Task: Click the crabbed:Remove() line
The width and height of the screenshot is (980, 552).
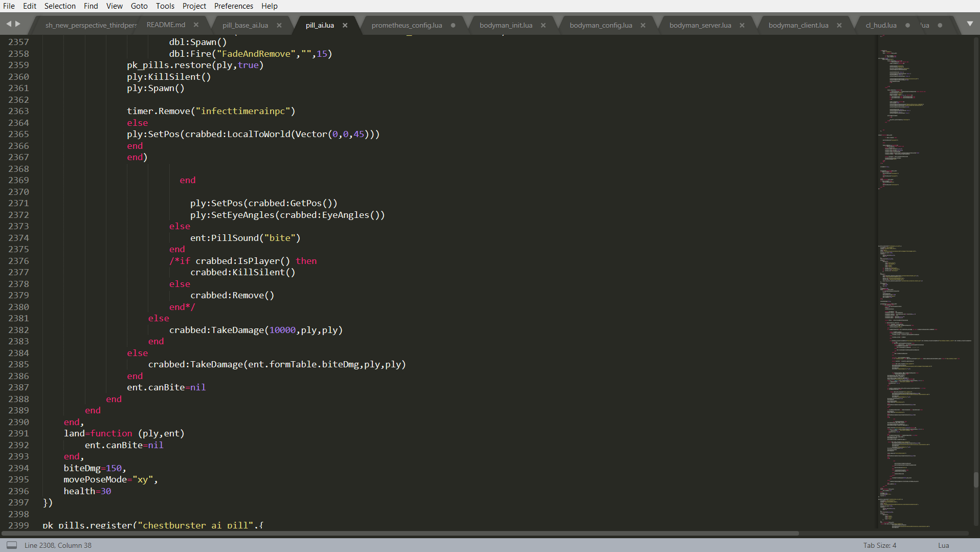Action: 232,295
